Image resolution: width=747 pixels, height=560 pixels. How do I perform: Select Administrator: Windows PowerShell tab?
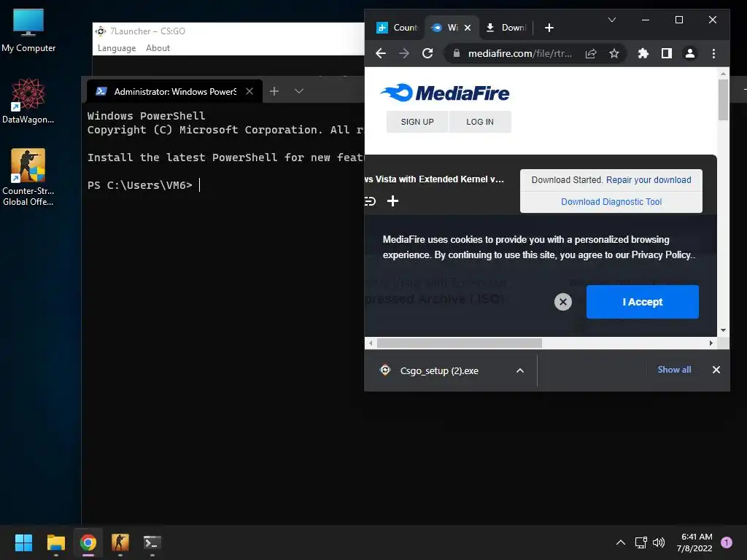point(174,91)
